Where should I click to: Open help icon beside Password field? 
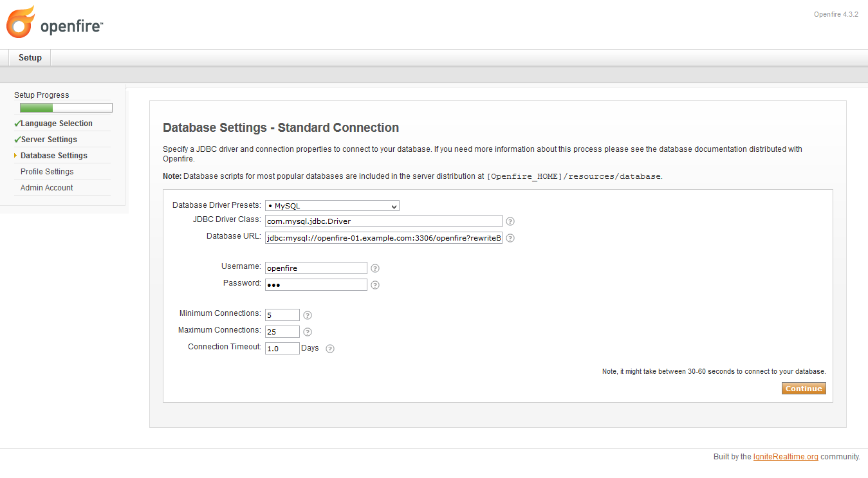[375, 285]
